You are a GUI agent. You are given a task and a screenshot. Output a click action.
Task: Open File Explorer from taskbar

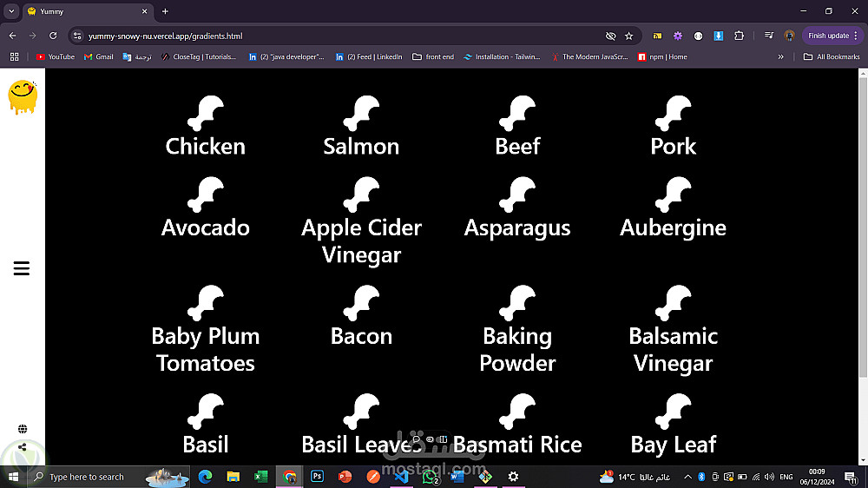(x=233, y=477)
